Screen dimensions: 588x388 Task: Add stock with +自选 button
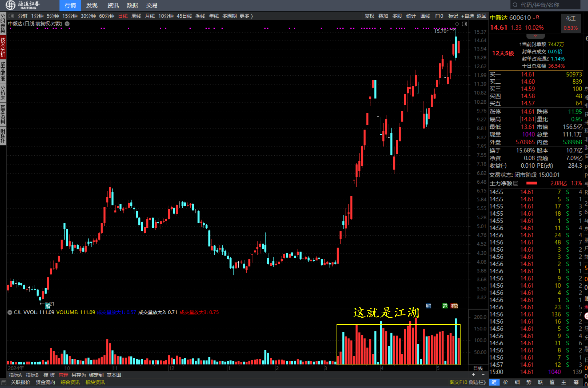click(468, 16)
